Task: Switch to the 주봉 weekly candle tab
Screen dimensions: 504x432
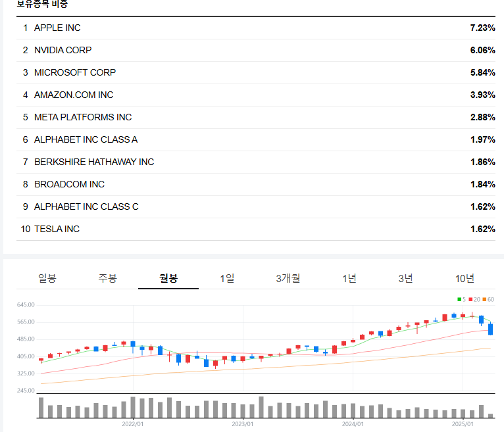Action: (x=108, y=278)
